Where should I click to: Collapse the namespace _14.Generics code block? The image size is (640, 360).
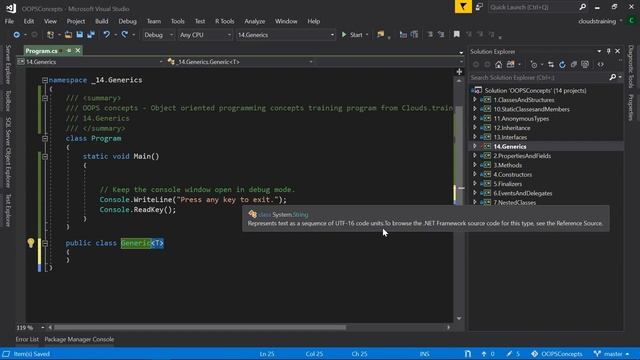[45, 80]
